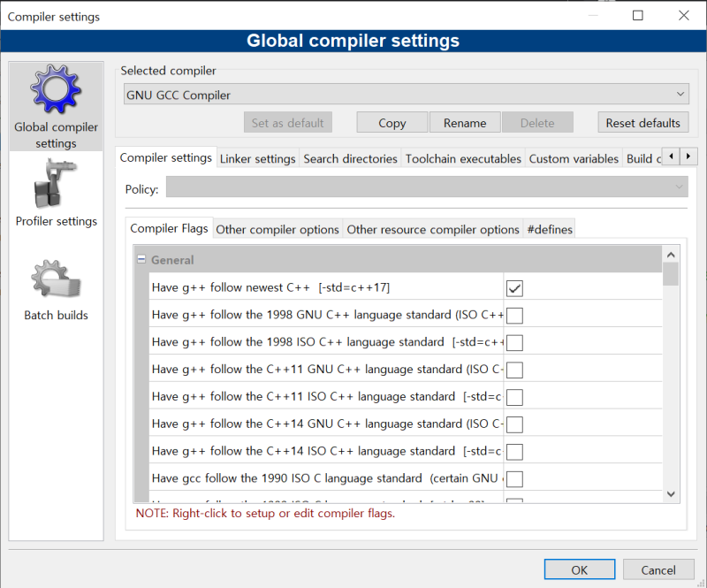Click the flags list scroll down arrow
Screen dimensions: 707x588
pos(671,493)
